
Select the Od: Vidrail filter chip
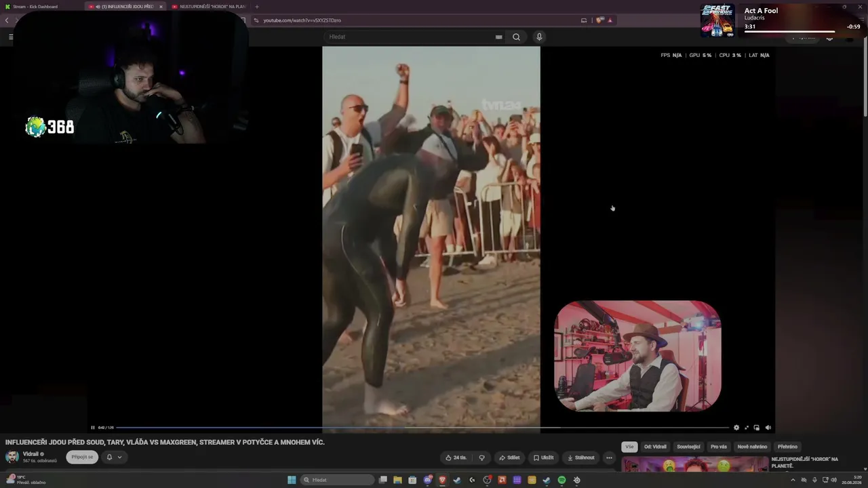655,447
